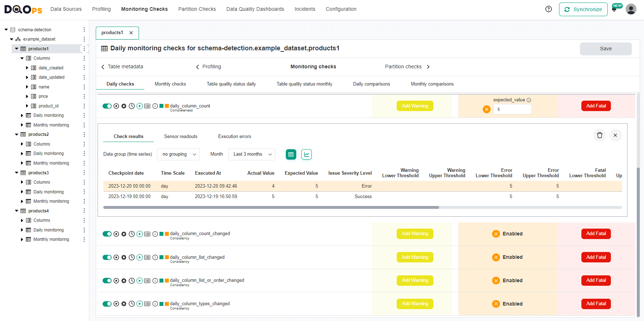Switch to the Monthly checks tab
644x321 pixels.
[170, 84]
